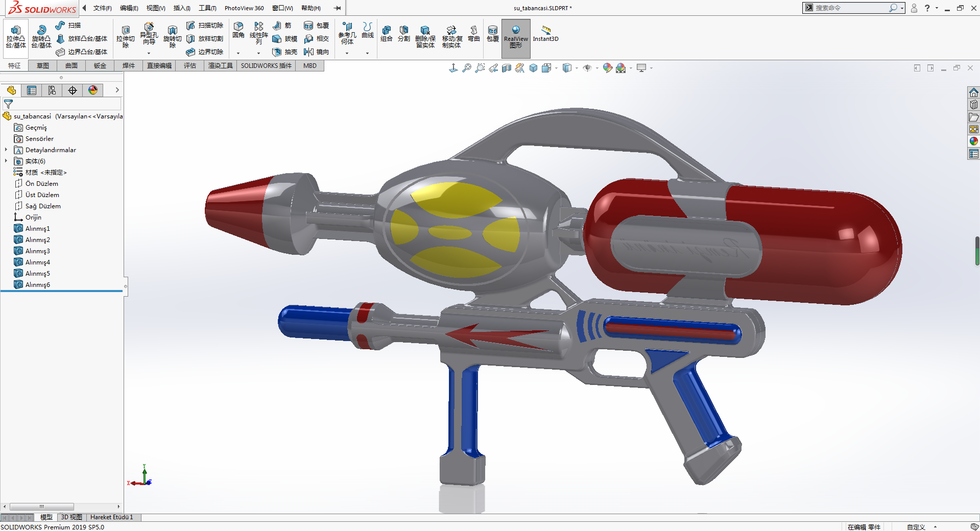Viewport: 980px width, 531px height.
Task: Open the PhotoView 360 menu
Action: click(x=244, y=8)
